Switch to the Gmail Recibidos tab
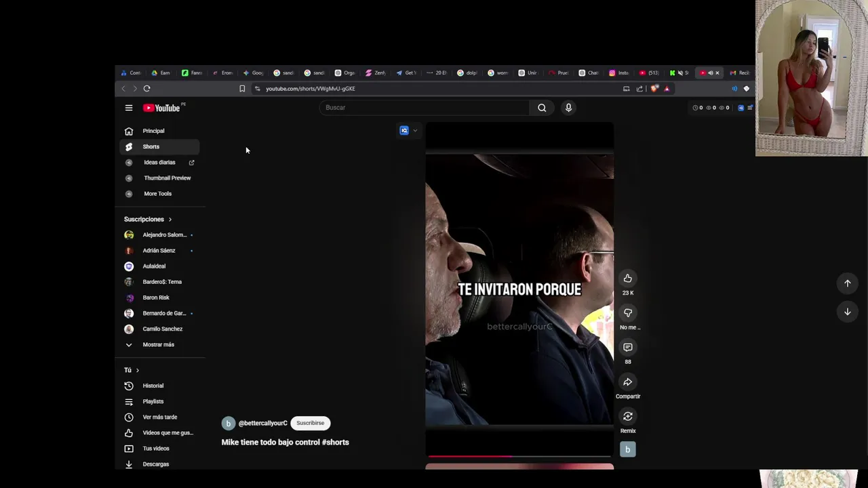The width and height of the screenshot is (868, 488). pos(740,73)
